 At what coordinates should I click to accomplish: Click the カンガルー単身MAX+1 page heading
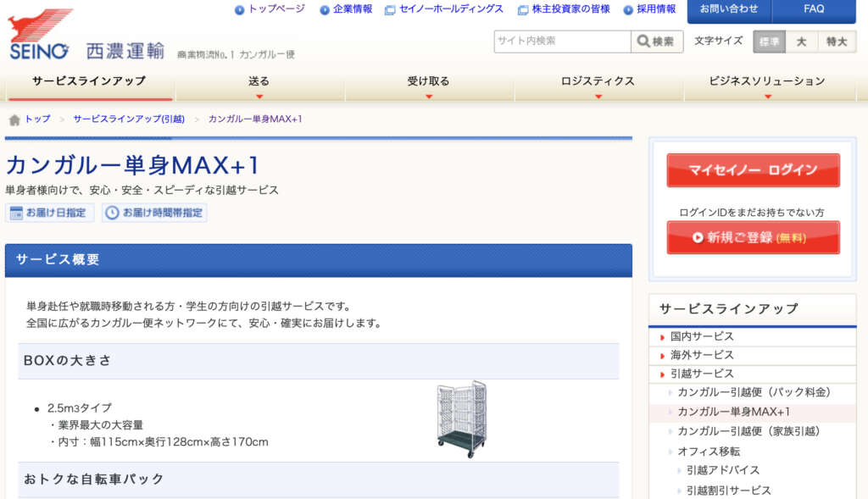click(x=133, y=165)
